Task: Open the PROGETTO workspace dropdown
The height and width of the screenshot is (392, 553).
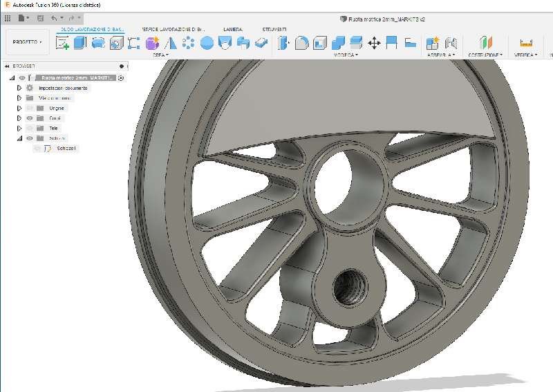Action: pyautogui.click(x=28, y=42)
